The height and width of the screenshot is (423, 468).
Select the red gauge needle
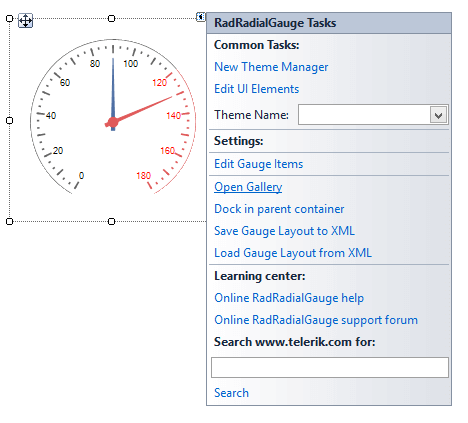pos(142,110)
